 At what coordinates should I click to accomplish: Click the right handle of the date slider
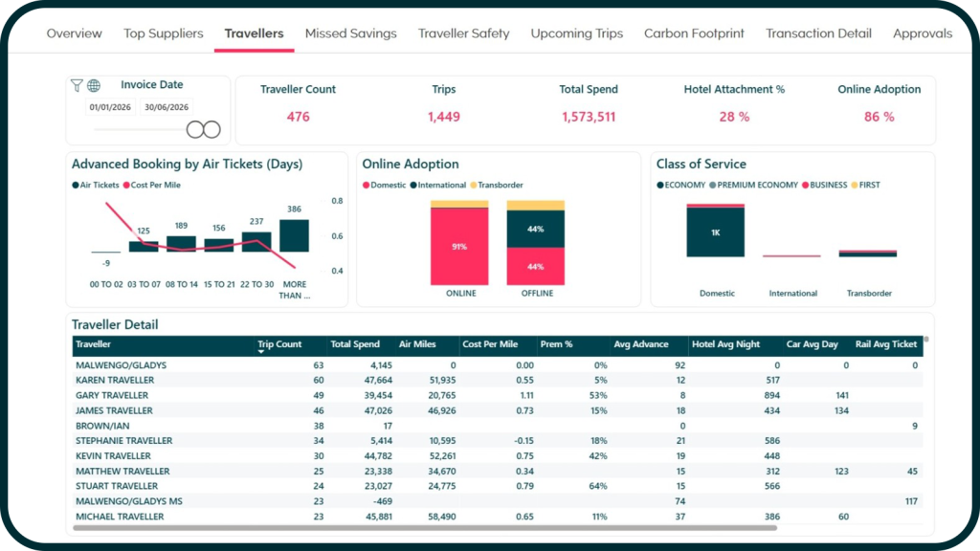tap(212, 130)
